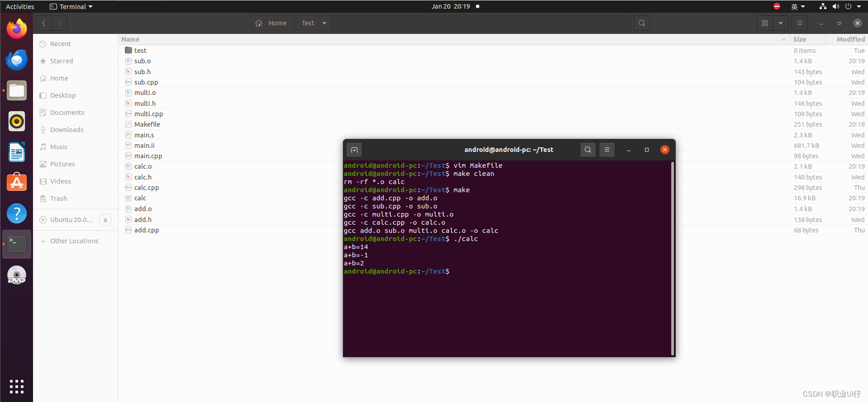Open Other Locations in the sidebar
Image resolution: width=868 pixels, height=402 pixels.
[x=76, y=241]
